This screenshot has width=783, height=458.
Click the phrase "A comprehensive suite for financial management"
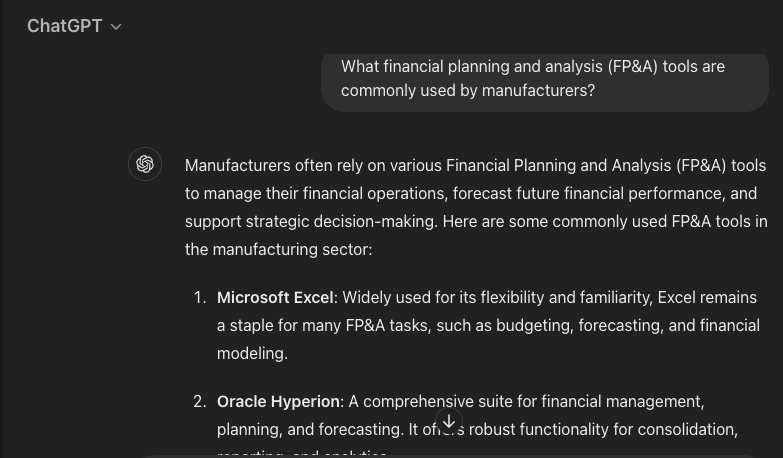pos(526,401)
